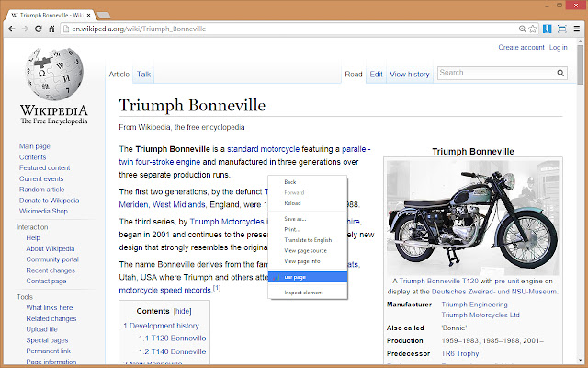Open the Random article sidebar link

pos(42,190)
